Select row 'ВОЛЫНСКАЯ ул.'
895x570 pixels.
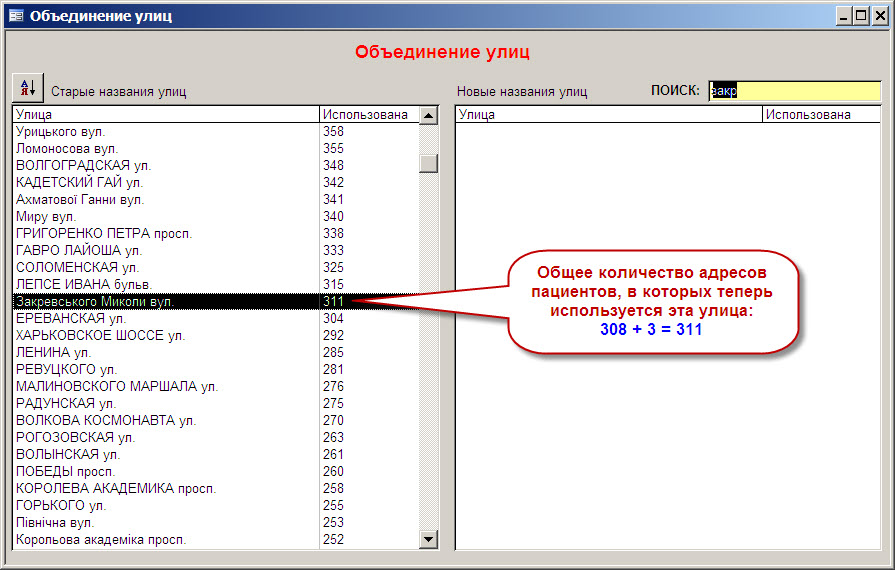click(216, 454)
